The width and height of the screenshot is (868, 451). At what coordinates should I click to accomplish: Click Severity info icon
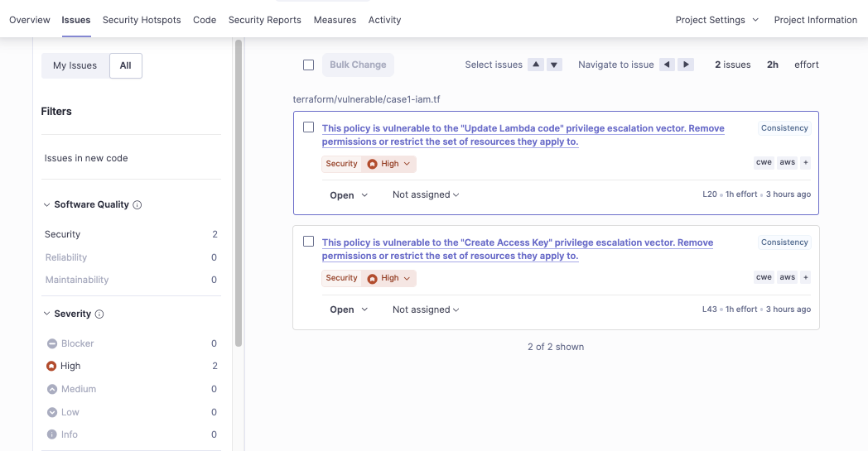(99, 314)
